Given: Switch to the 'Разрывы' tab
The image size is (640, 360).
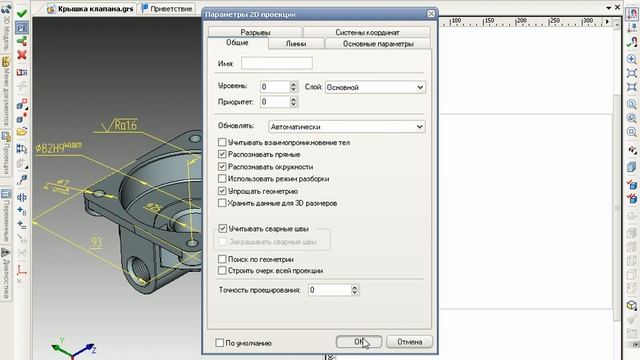Looking at the screenshot, I should click(x=255, y=32).
